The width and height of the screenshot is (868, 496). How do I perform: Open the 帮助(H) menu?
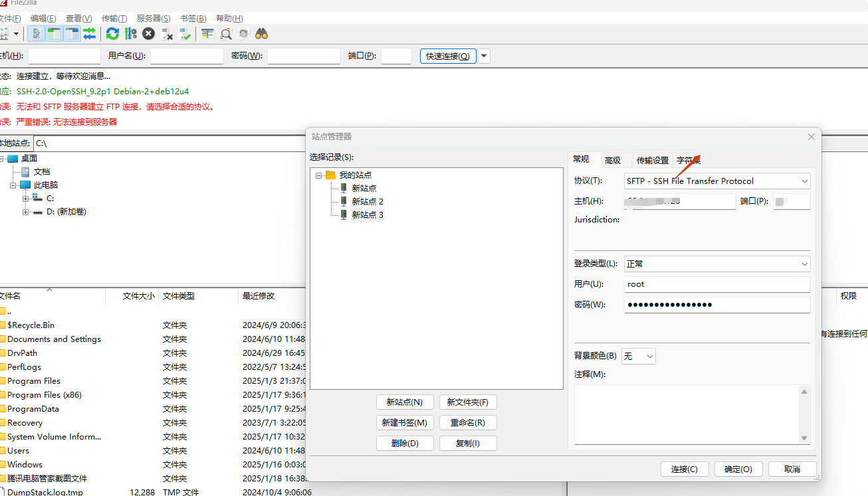pyautogui.click(x=229, y=18)
